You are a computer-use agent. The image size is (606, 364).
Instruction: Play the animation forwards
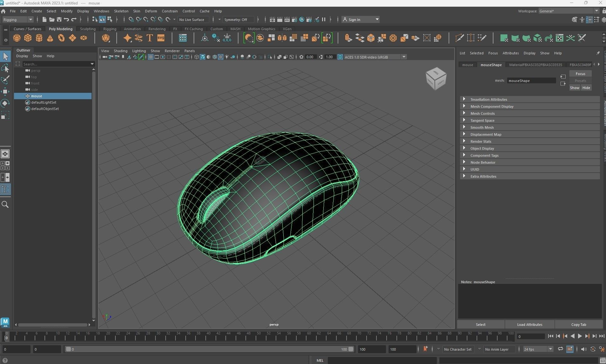click(580, 336)
